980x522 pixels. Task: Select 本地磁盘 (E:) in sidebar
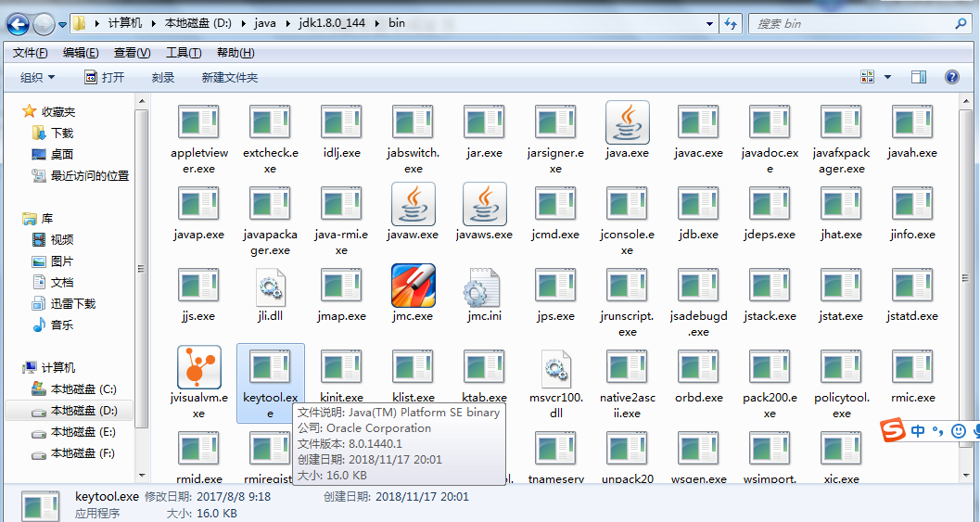pyautogui.click(x=83, y=432)
